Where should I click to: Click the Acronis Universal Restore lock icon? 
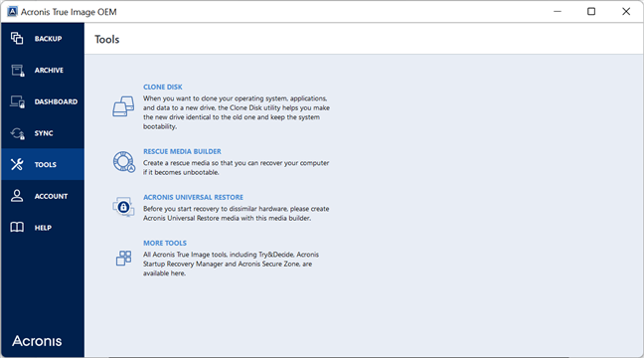pyautogui.click(x=123, y=207)
